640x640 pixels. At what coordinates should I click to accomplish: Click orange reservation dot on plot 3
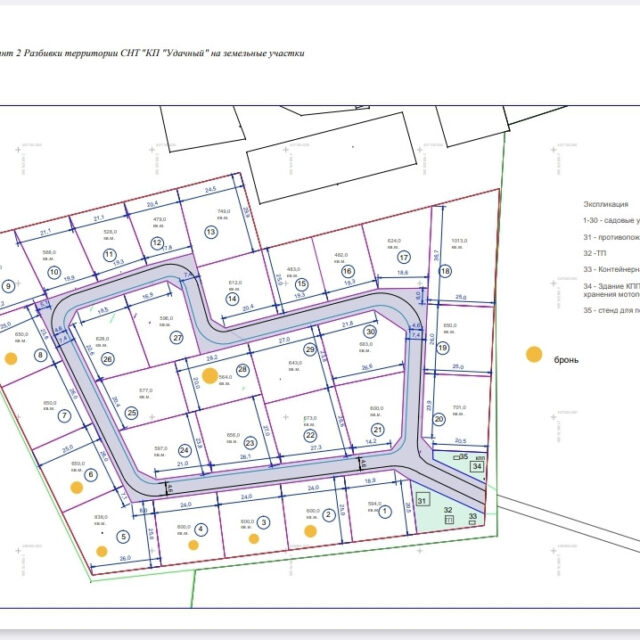[253, 539]
